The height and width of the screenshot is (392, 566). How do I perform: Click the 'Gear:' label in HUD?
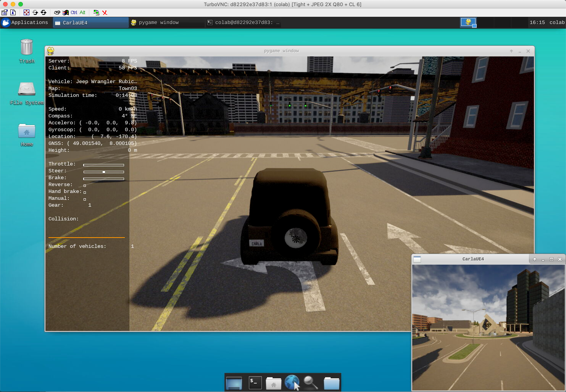pos(56,205)
